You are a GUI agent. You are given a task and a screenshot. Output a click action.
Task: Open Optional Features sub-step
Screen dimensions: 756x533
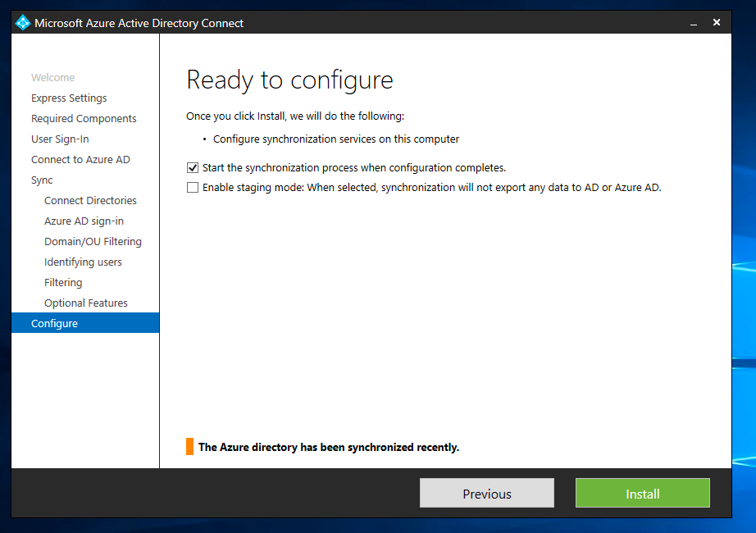86,303
